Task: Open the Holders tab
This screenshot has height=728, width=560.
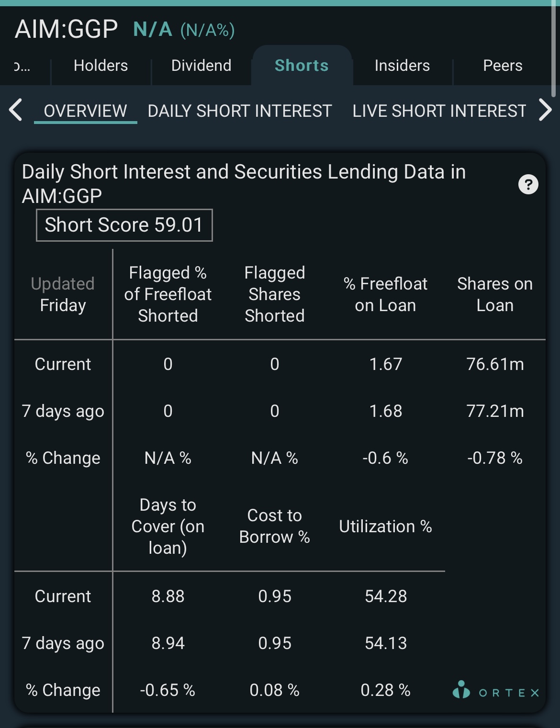Action: pyautogui.click(x=101, y=66)
